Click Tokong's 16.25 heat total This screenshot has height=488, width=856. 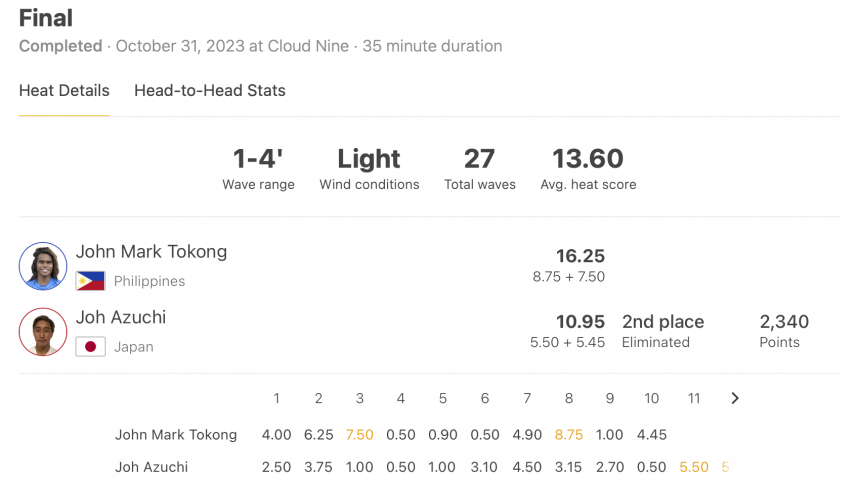(580, 256)
